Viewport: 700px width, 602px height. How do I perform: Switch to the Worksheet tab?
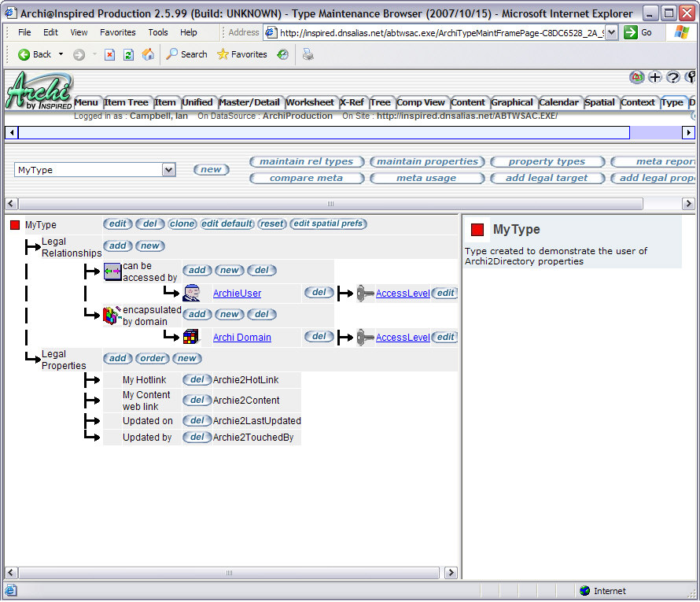309,102
